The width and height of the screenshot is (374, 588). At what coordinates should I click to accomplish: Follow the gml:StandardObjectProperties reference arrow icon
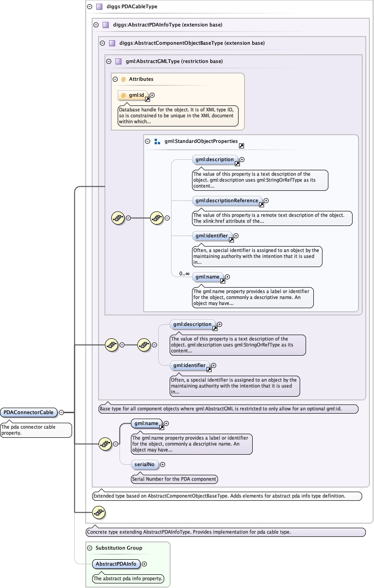241,146
